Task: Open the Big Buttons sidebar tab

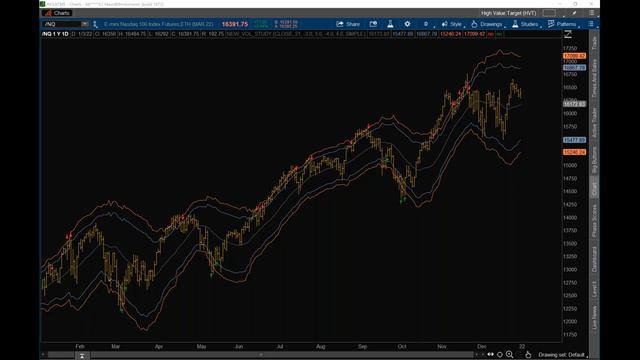Action: click(x=594, y=160)
